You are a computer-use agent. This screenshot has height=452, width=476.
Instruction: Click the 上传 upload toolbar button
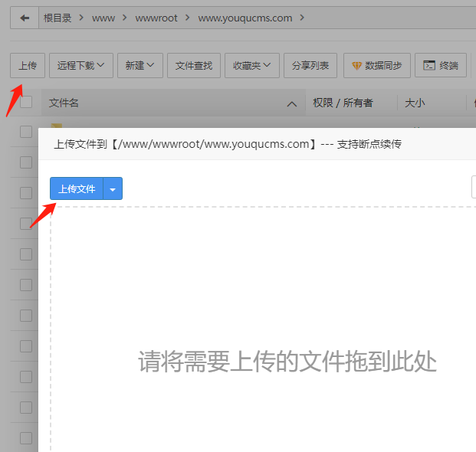[x=28, y=66]
